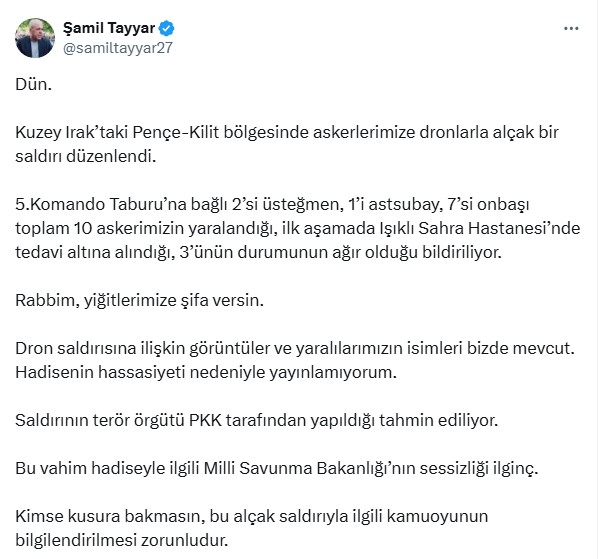
Task: Click Şamil Tayyar's profile avatar photo
Action: 35,38
